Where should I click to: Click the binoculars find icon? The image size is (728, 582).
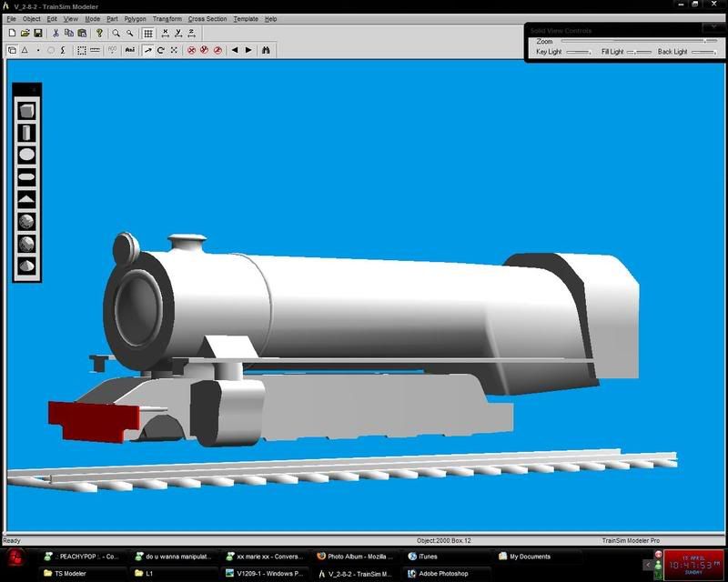(x=266, y=50)
